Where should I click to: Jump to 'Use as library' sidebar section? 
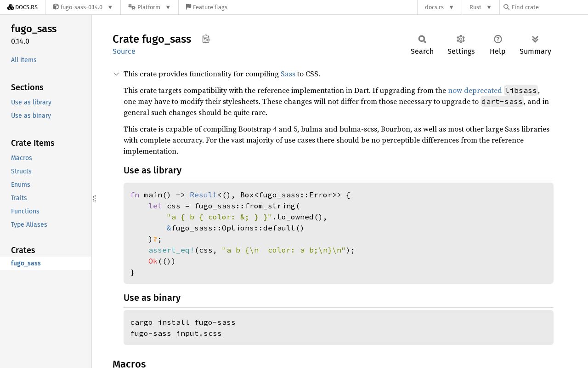[x=31, y=102]
